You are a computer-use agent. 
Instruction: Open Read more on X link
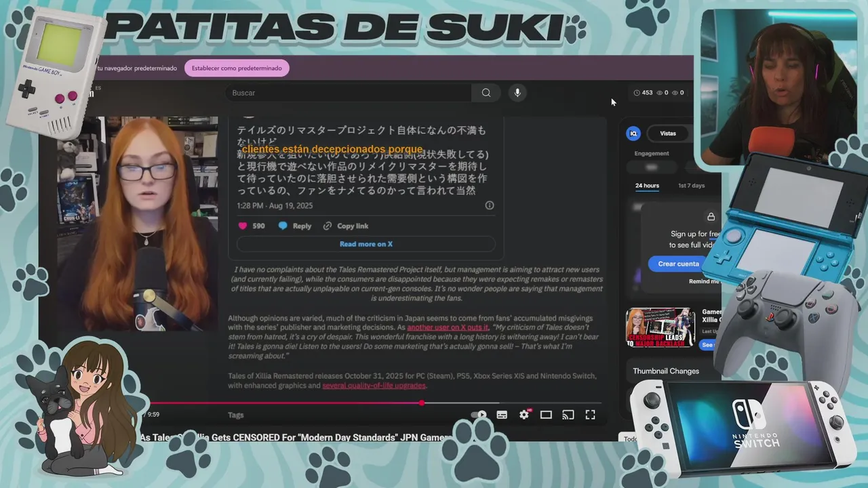[366, 244]
